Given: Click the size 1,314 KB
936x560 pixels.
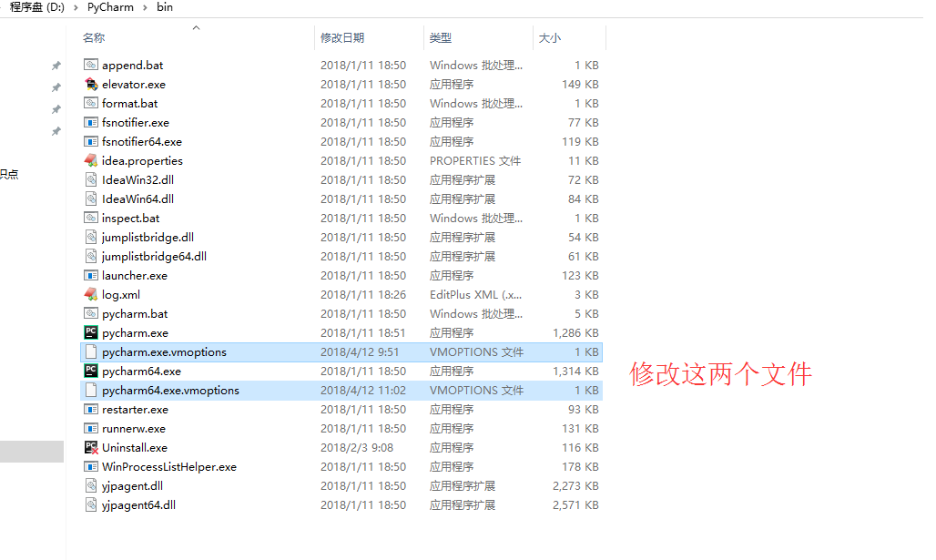Looking at the screenshot, I should pyautogui.click(x=575, y=371).
